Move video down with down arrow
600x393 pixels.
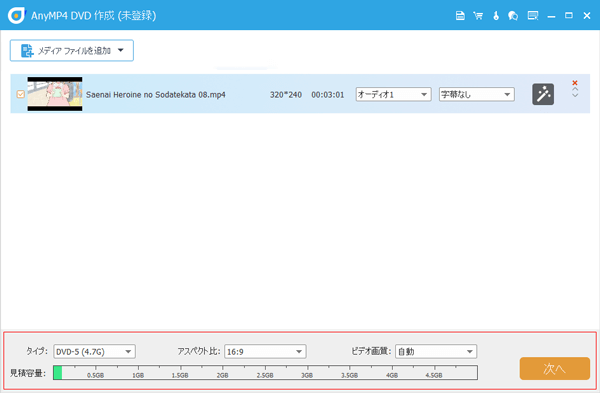[575, 95]
